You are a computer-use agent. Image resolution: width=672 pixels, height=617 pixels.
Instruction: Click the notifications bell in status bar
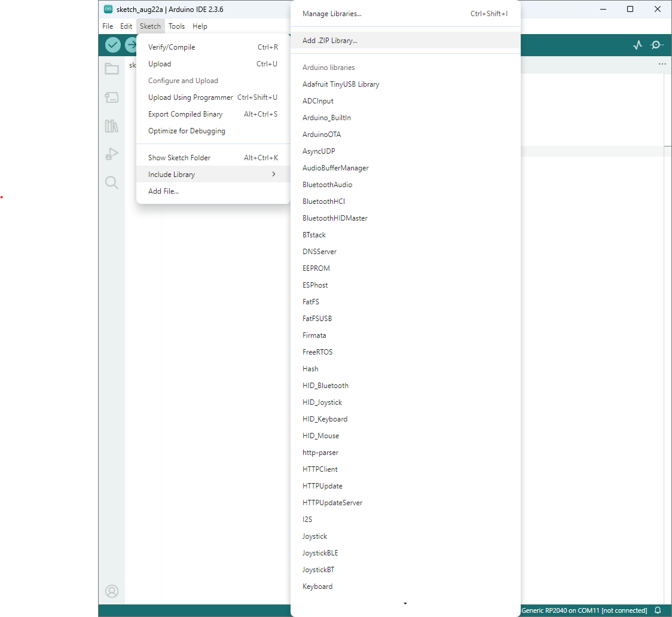tap(658, 610)
